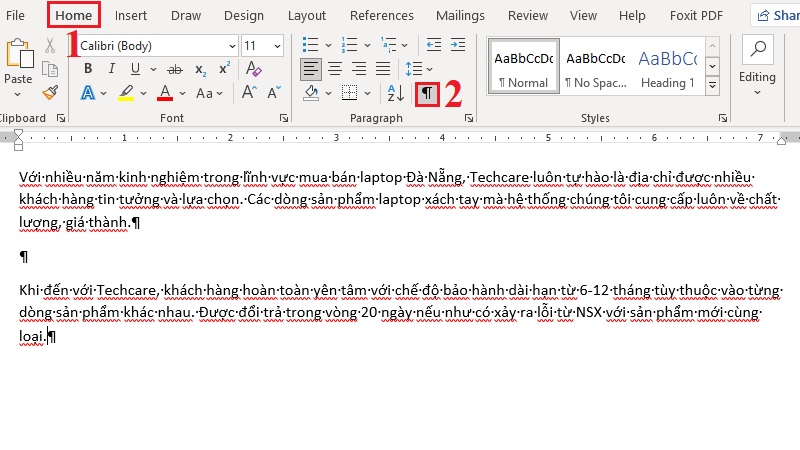Click the Sort A-Z icon
800x450 pixels.
tap(395, 93)
